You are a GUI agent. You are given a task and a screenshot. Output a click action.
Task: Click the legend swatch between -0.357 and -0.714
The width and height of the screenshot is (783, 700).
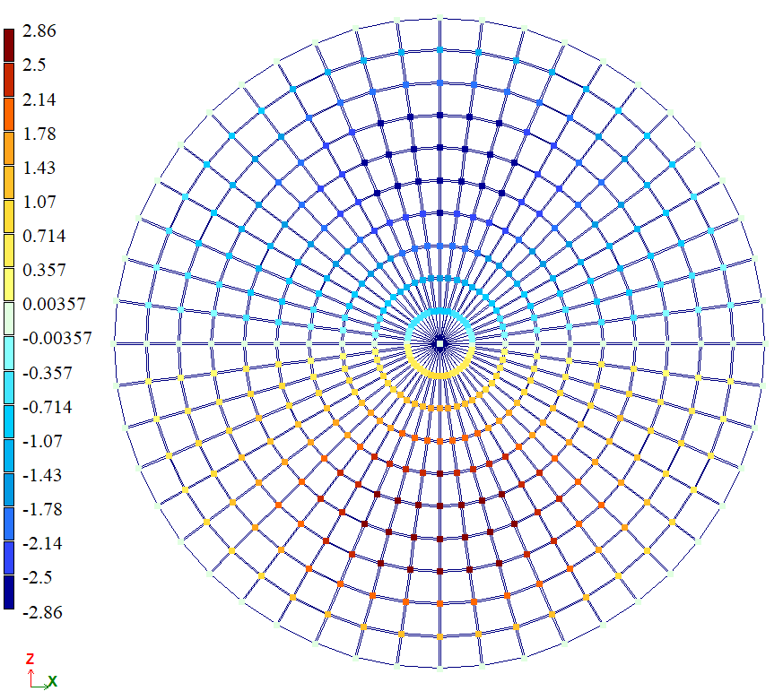pyautogui.click(x=9, y=389)
